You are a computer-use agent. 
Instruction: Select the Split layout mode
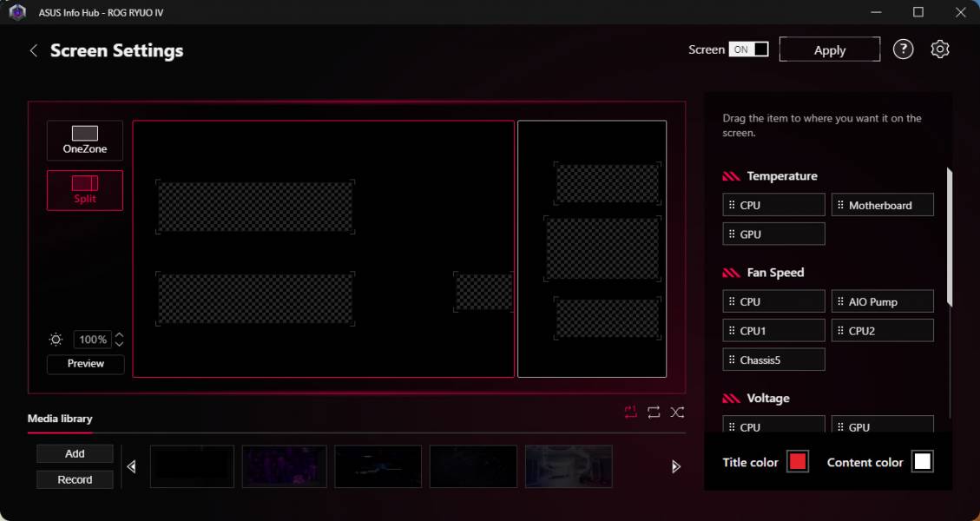[85, 190]
